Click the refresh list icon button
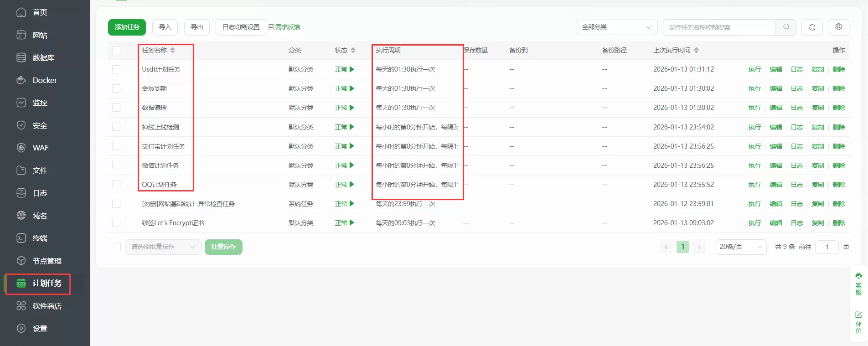 (812, 27)
